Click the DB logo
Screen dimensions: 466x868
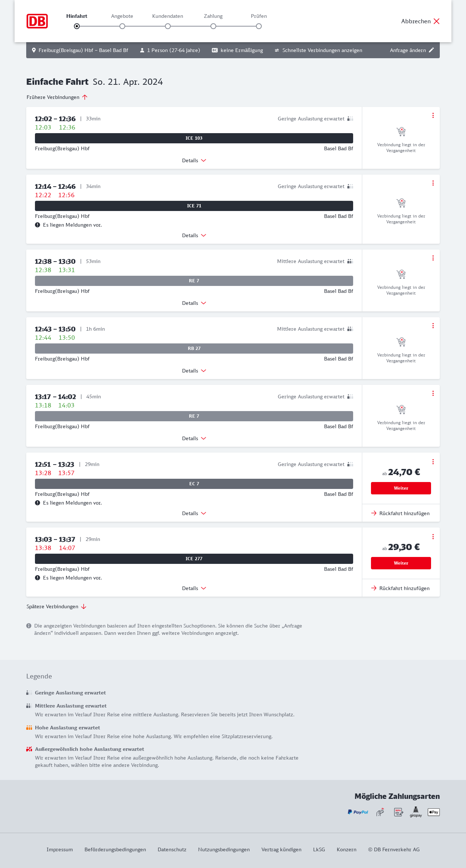click(37, 21)
